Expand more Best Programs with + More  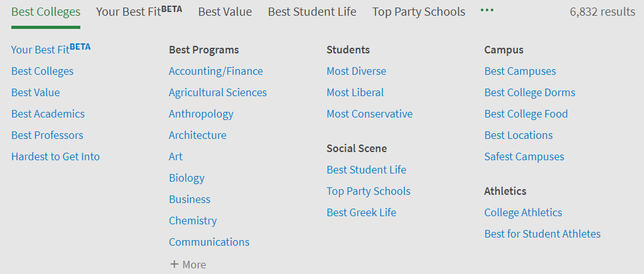pos(188,265)
